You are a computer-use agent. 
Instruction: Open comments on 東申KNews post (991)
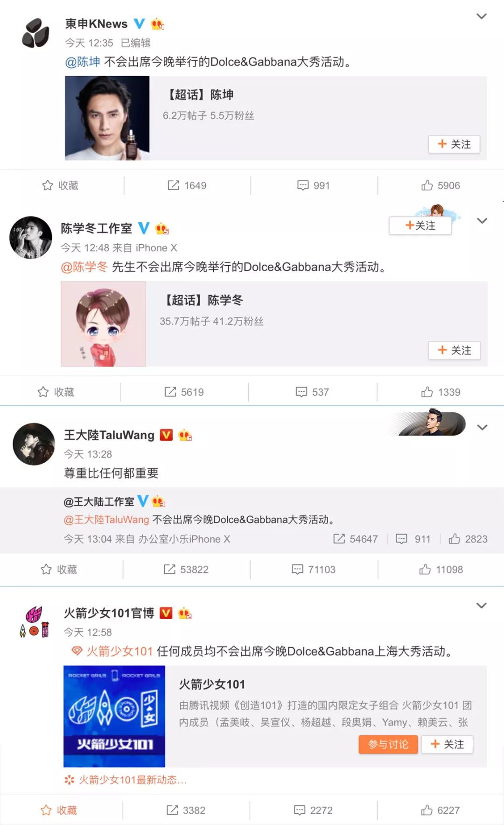click(x=314, y=185)
